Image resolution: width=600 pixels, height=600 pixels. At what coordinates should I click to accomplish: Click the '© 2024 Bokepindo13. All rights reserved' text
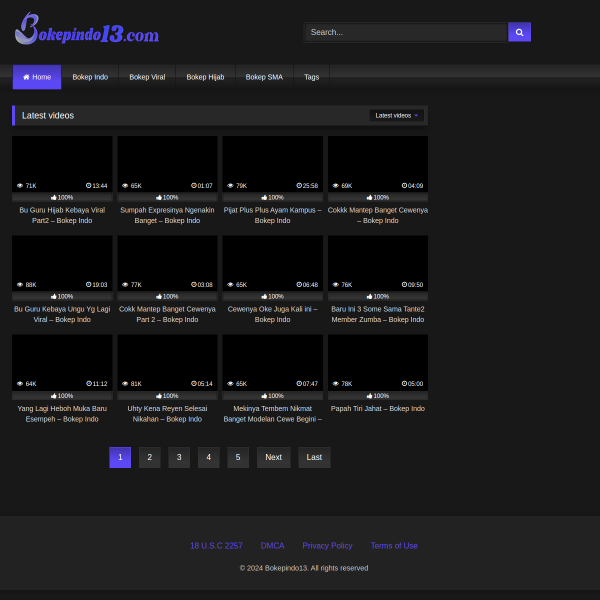pyautogui.click(x=304, y=568)
